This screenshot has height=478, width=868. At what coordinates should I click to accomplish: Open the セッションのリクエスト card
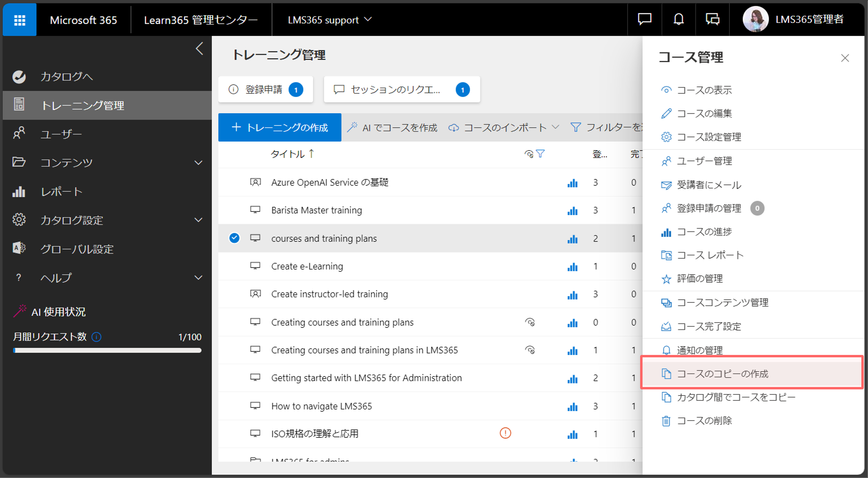point(402,90)
